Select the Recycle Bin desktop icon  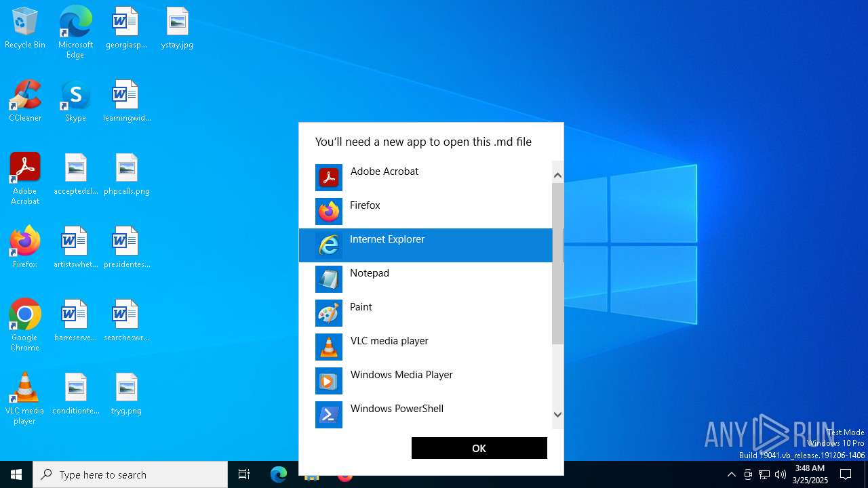pyautogui.click(x=25, y=28)
